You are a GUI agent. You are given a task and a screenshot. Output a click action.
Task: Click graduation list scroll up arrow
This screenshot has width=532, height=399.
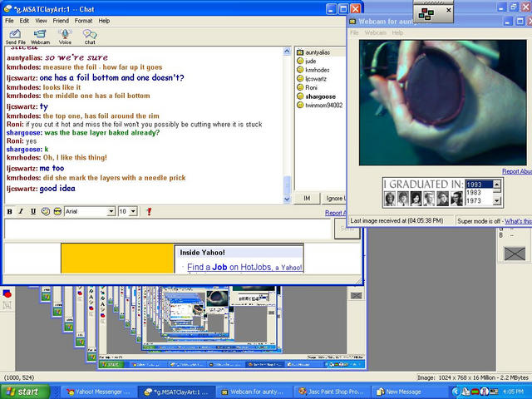tap(497, 185)
